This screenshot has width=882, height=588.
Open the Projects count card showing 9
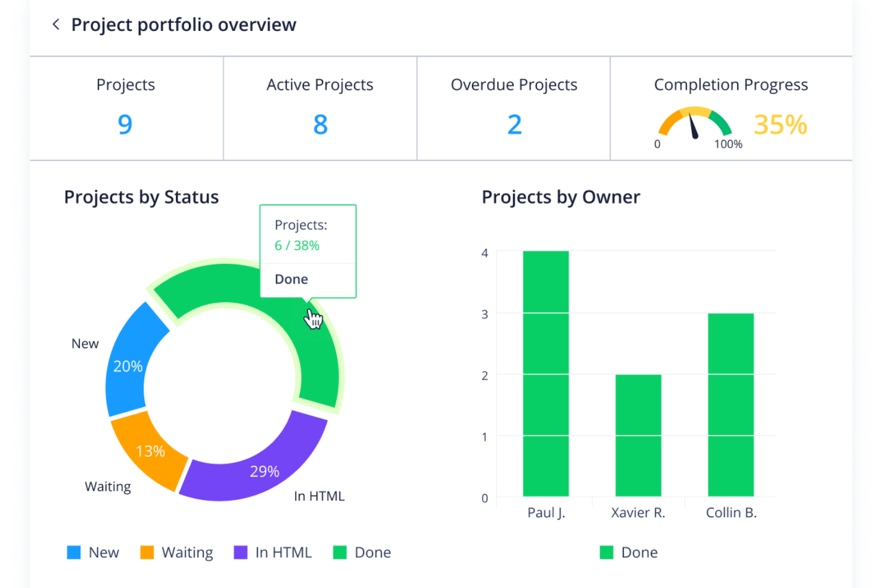click(x=126, y=108)
